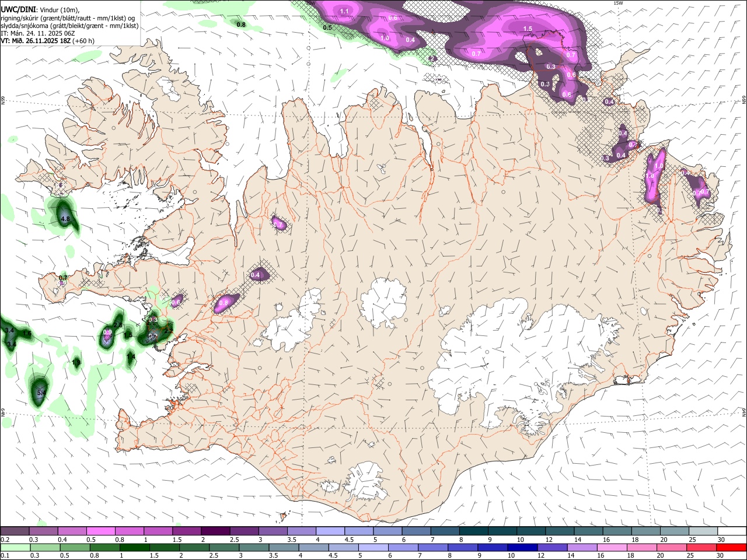
Task: Click the 2.8 rain value label
Action: point(118,325)
